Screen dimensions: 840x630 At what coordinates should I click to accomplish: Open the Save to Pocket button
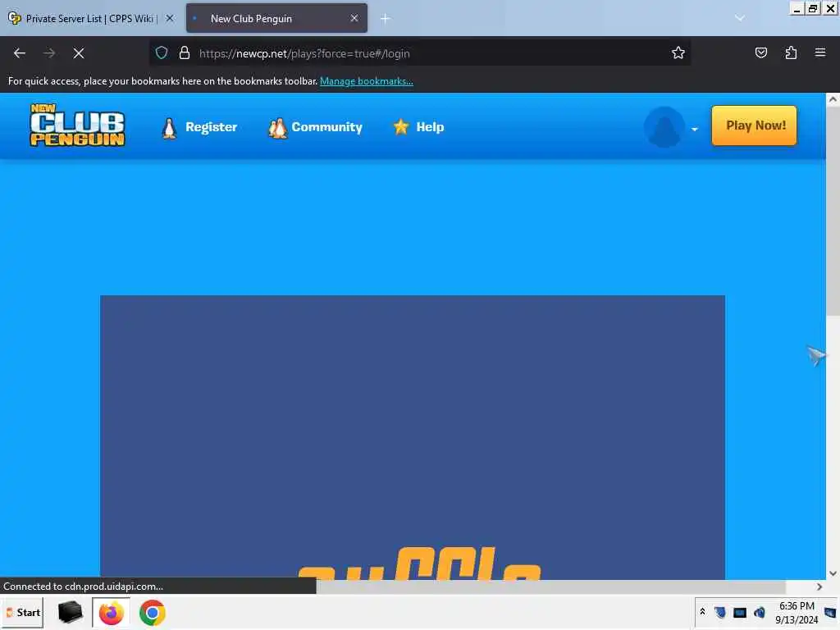coord(760,52)
